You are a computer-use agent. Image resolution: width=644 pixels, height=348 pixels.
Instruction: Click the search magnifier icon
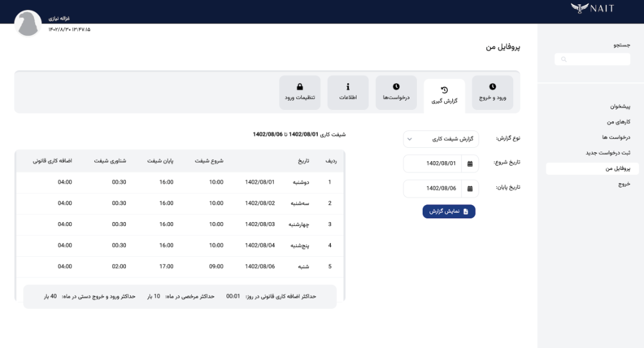564,60
